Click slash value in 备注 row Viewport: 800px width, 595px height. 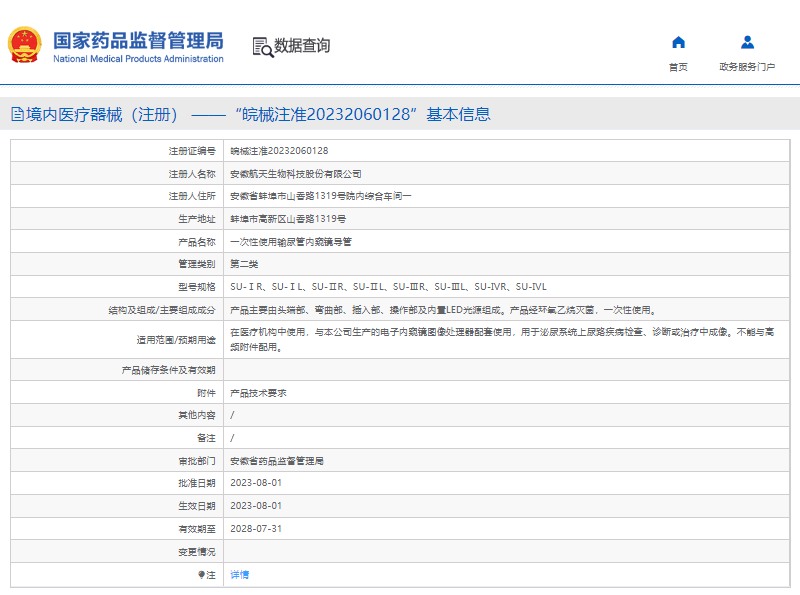(x=232, y=438)
